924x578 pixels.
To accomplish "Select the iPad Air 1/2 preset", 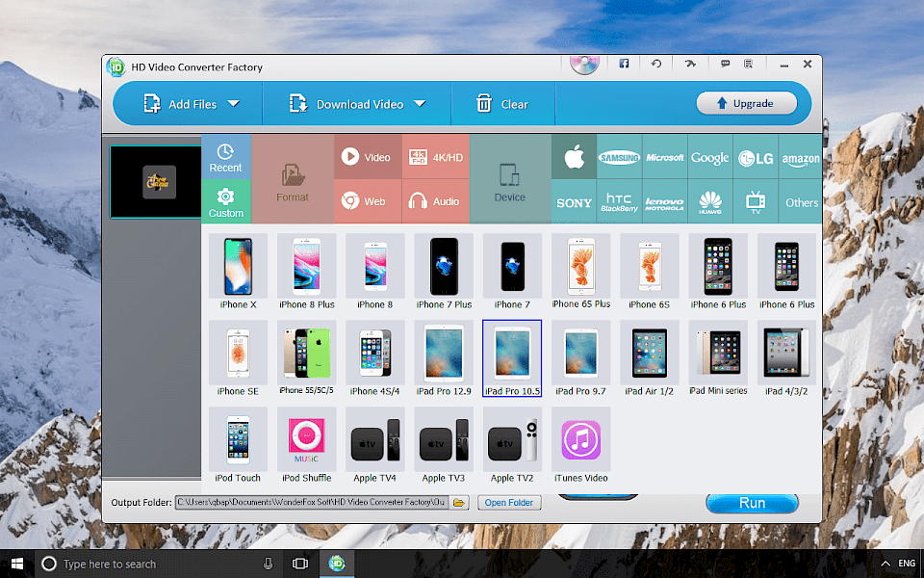I will [x=650, y=358].
